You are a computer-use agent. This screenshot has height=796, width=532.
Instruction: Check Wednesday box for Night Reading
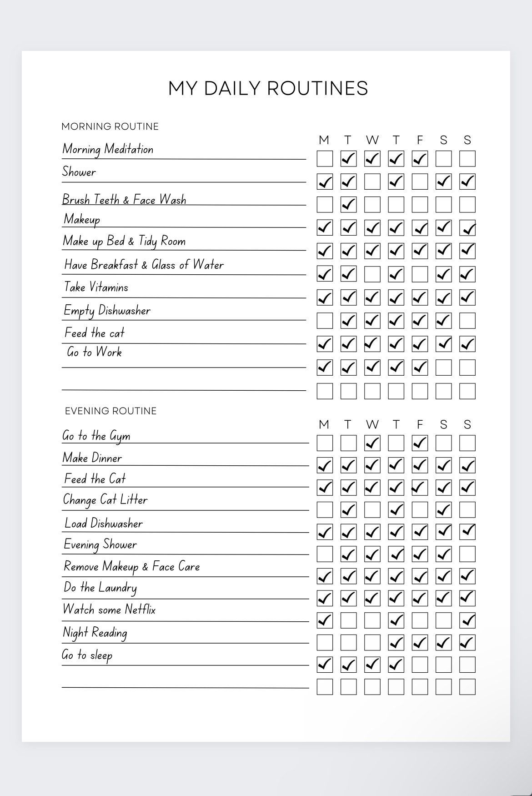coord(372,642)
